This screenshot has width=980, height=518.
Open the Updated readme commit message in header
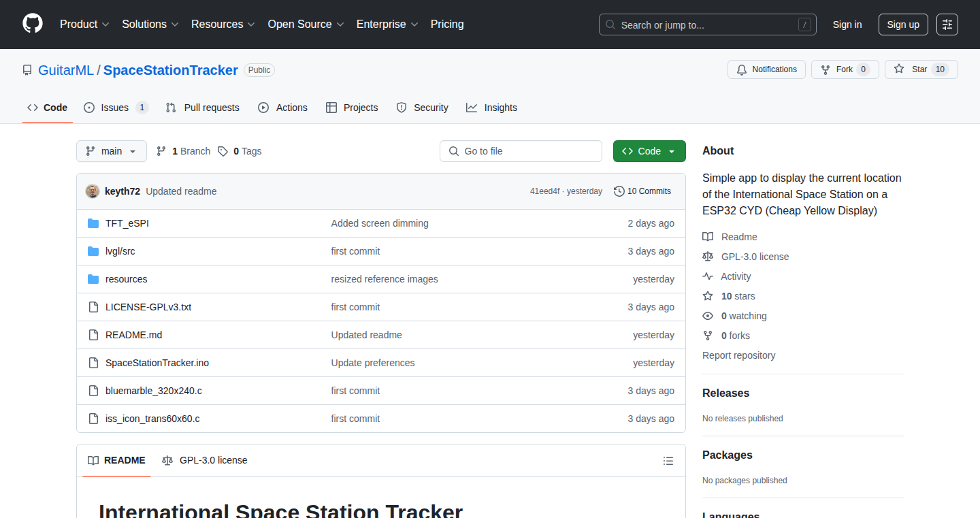tap(181, 191)
